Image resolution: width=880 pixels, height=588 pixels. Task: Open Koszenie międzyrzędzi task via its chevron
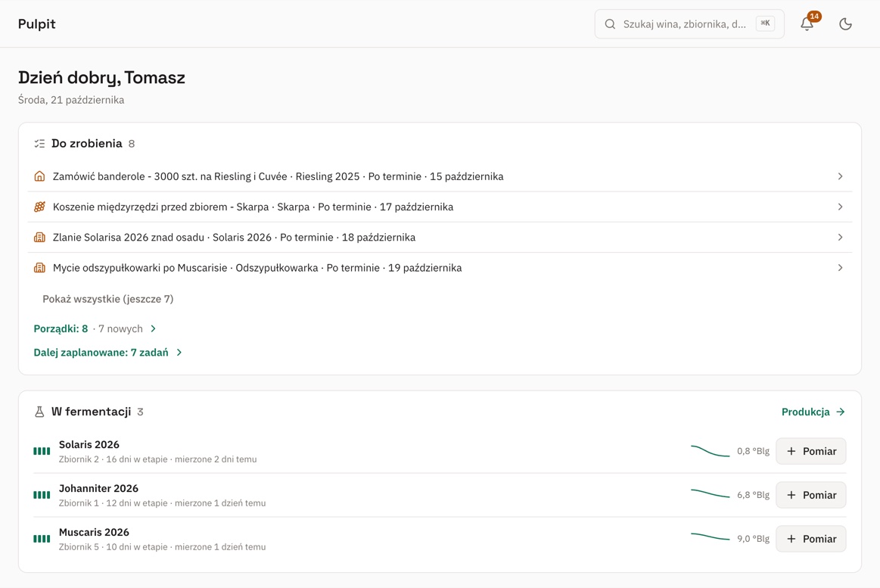coord(840,207)
